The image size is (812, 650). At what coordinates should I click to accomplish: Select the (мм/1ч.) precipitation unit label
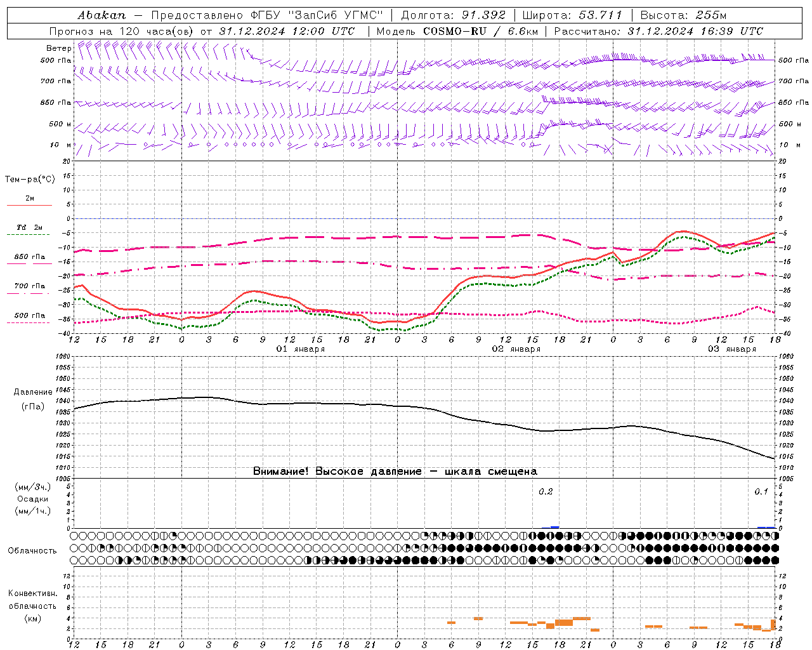[x=32, y=511]
